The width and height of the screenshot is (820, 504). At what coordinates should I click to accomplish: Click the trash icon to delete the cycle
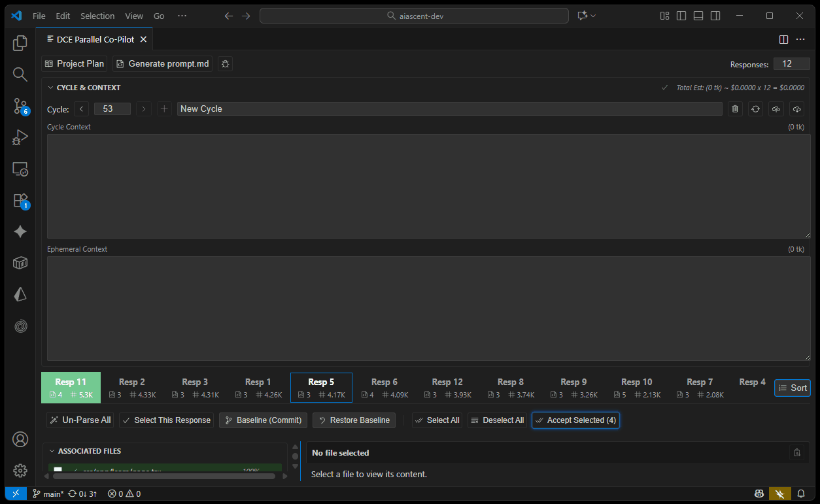click(x=735, y=109)
